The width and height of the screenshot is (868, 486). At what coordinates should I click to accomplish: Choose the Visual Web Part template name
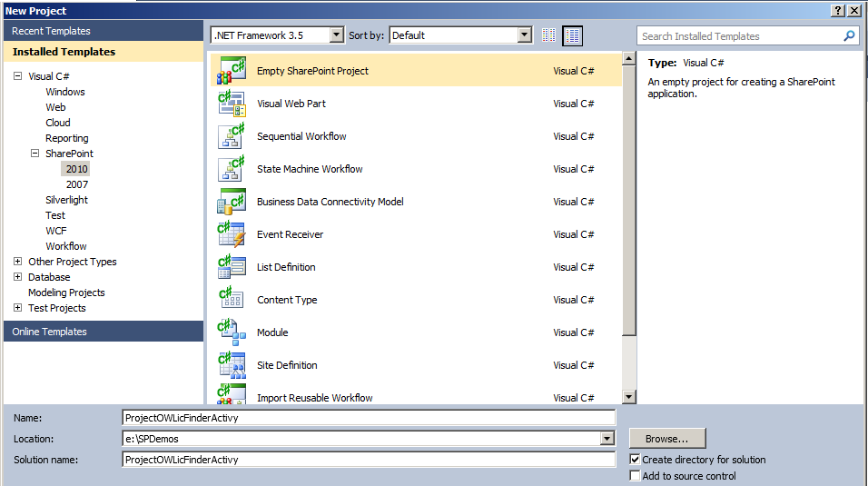pyautogui.click(x=291, y=104)
